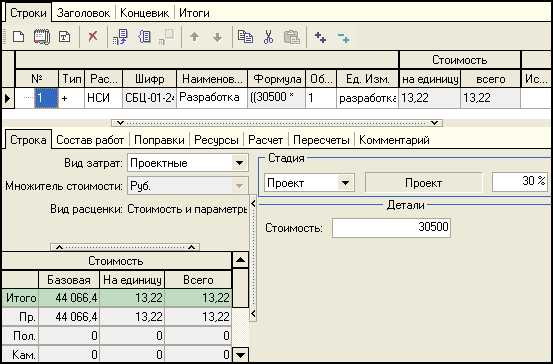Screen dimensions: 553x364
Task: Collapse the grid using the dotted splitter bar
Action: tap(277, 123)
